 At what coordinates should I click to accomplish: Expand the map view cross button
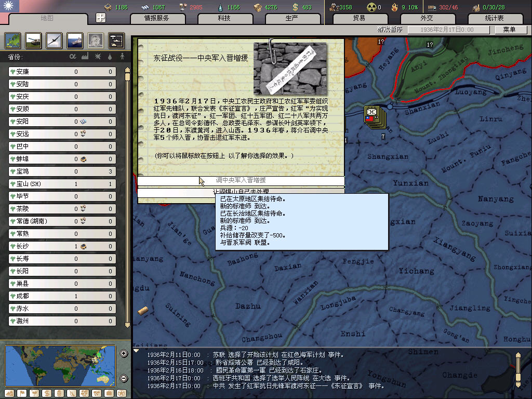coord(101,18)
